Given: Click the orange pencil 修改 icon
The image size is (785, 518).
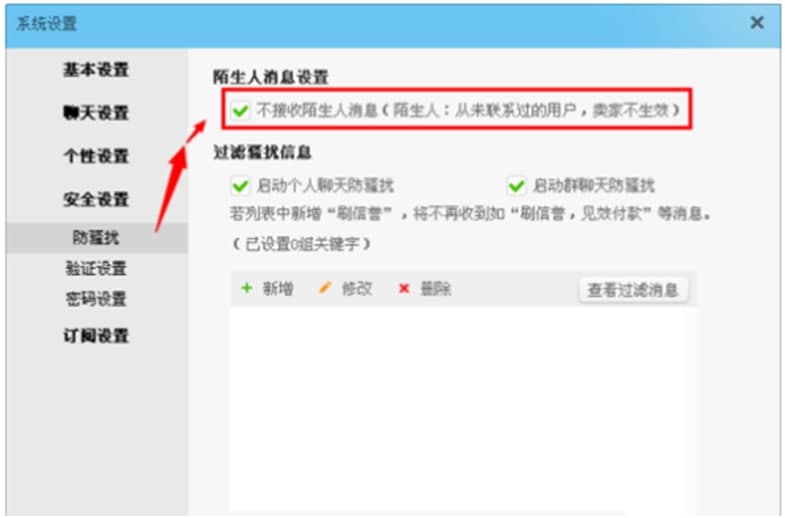Looking at the screenshot, I should click(325, 288).
